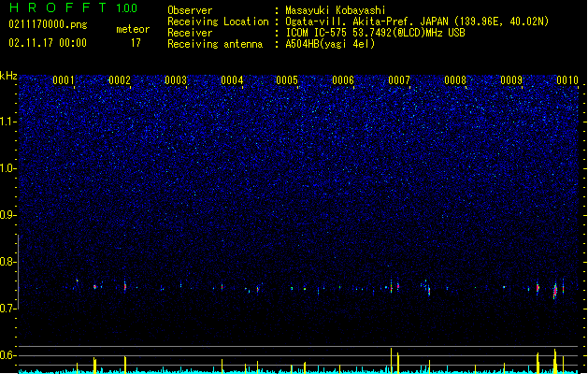This screenshot has height=374, width=588.
Task: Click time marker 0001
Action: coord(64,79)
